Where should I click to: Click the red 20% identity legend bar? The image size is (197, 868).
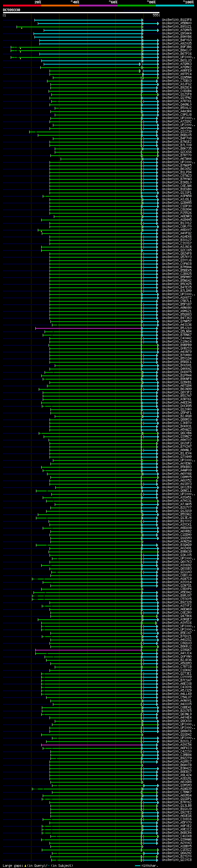22,6
